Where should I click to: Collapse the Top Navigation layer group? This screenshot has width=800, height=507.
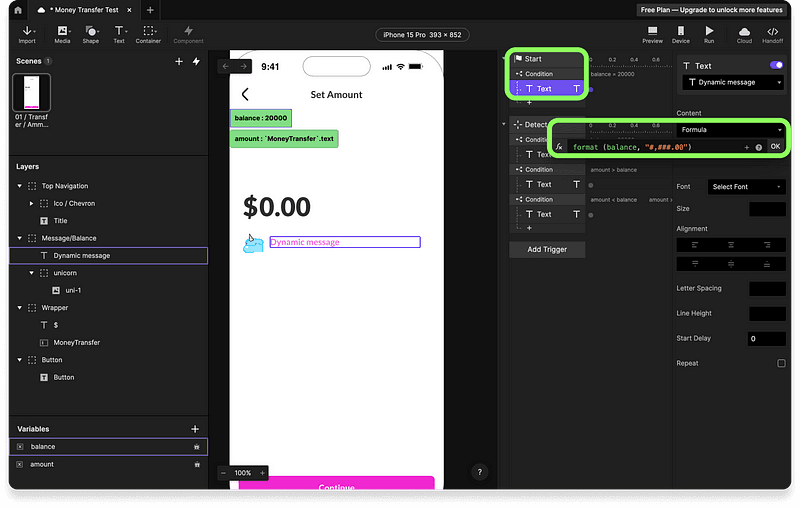click(19, 186)
